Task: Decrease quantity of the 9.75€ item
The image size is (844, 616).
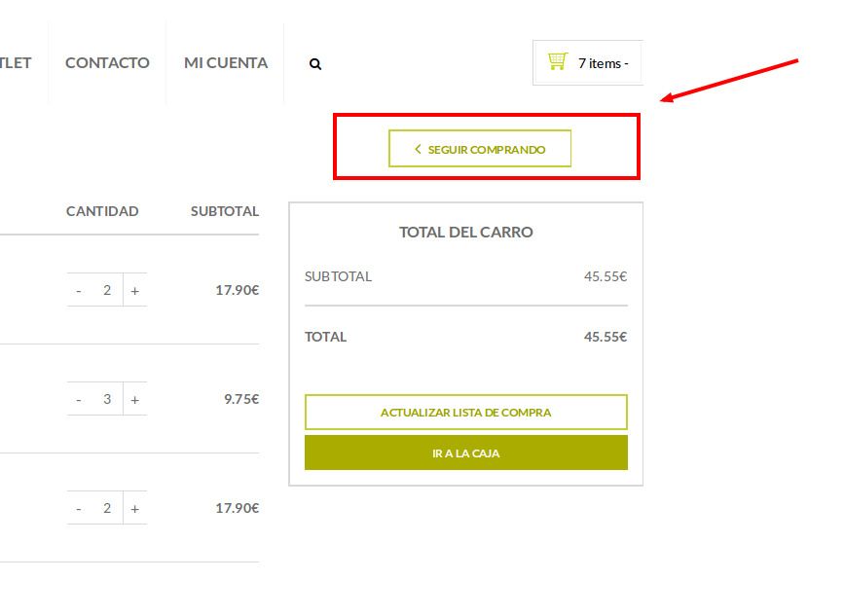Action: [79, 400]
